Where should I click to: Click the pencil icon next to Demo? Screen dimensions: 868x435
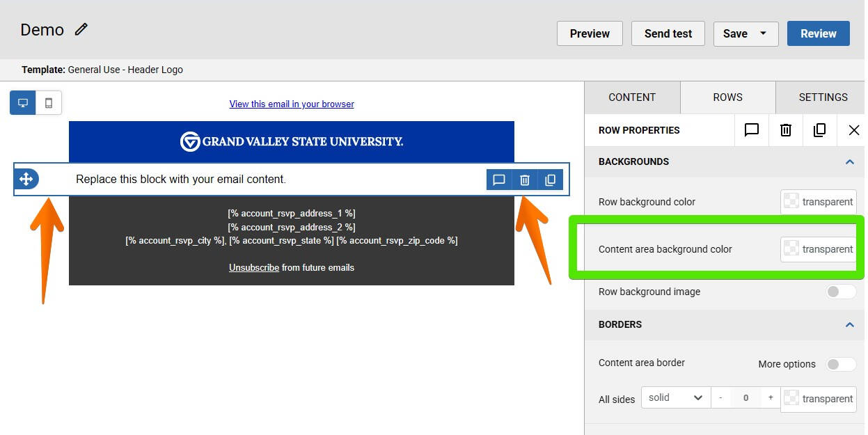pyautogui.click(x=81, y=29)
